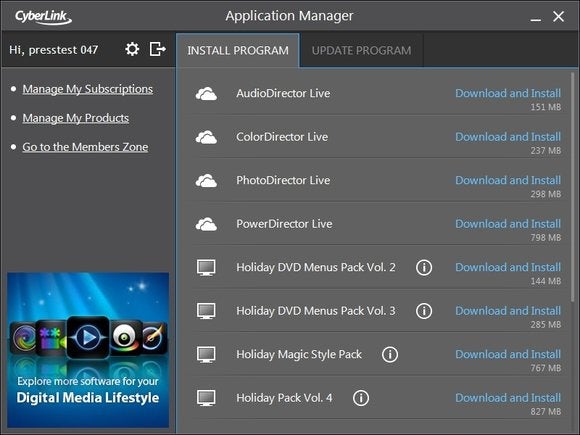
Task: Open settings via the gear icon
Action: click(x=132, y=49)
